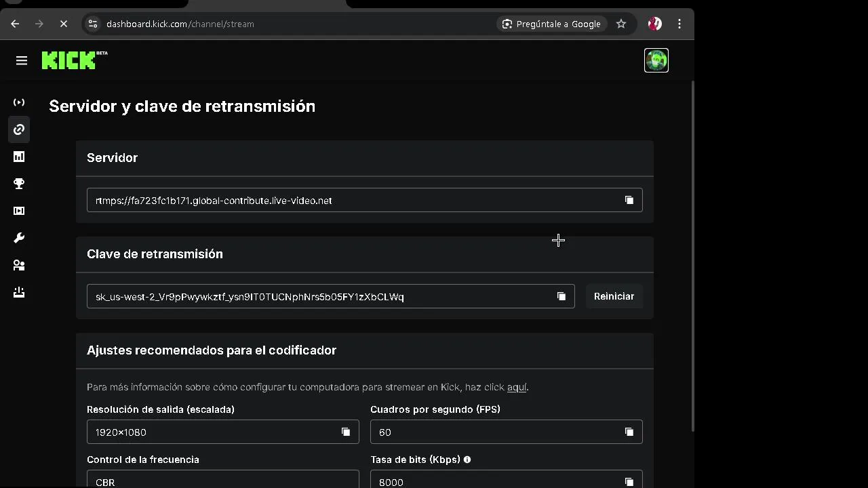
Task: Click 'Tasa de bits (Kbps)' label
Action: pyautogui.click(x=415, y=460)
